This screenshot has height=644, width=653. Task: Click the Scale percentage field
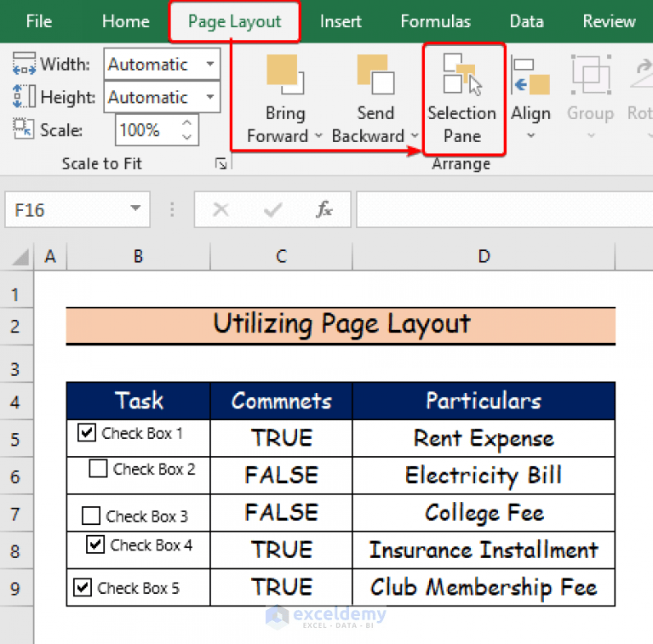(x=147, y=130)
